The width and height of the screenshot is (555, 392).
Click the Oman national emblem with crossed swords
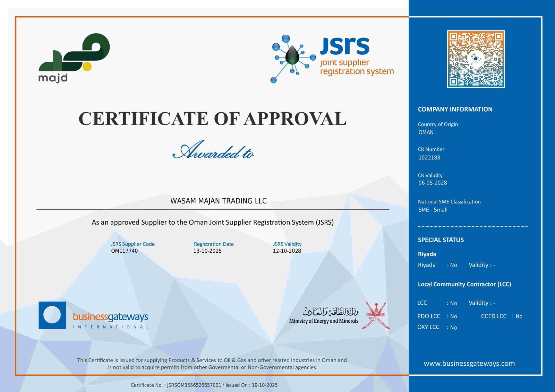(376, 315)
